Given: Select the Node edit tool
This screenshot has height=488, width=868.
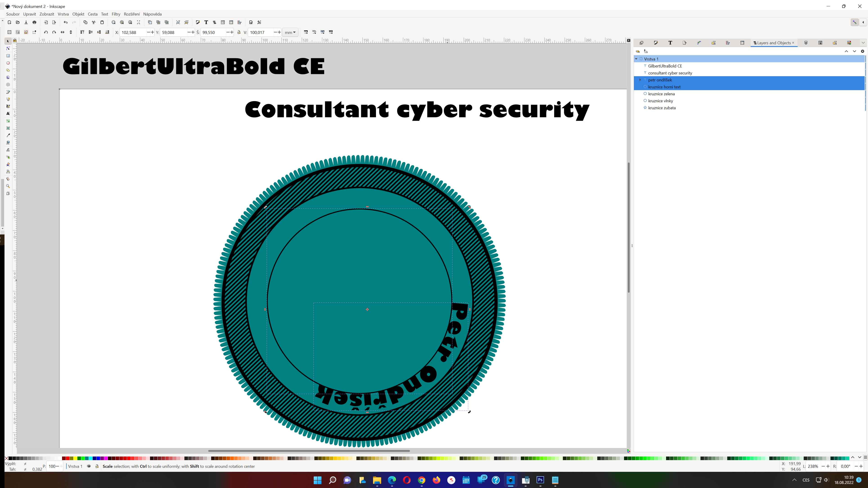Looking at the screenshot, I should (8, 49).
